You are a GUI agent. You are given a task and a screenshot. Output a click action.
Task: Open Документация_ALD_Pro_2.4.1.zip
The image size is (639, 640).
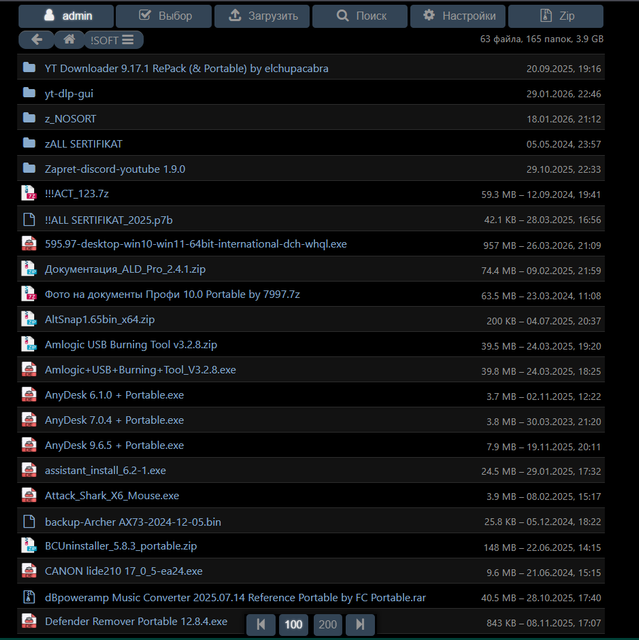pyautogui.click(x=125, y=269)
